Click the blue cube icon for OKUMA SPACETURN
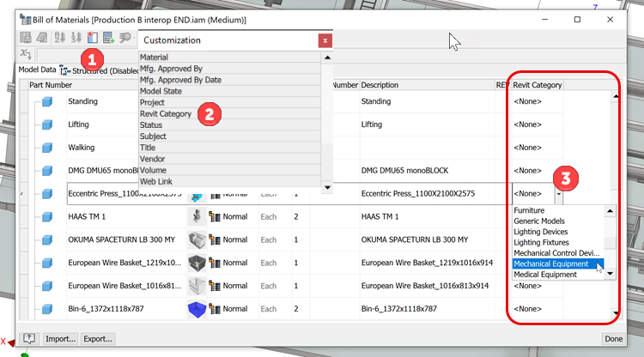The height and width of the screenshot is (357, 644). pyautogui.click(x=47, y=239)
